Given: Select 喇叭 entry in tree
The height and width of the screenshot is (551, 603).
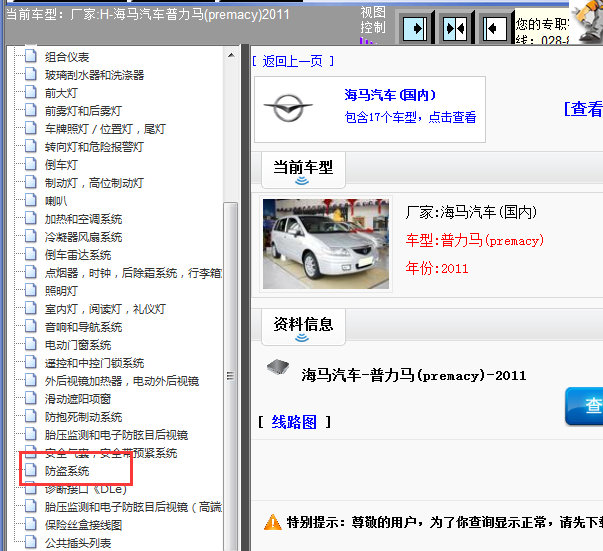Looking at the screenshot, I should point(56,201).
